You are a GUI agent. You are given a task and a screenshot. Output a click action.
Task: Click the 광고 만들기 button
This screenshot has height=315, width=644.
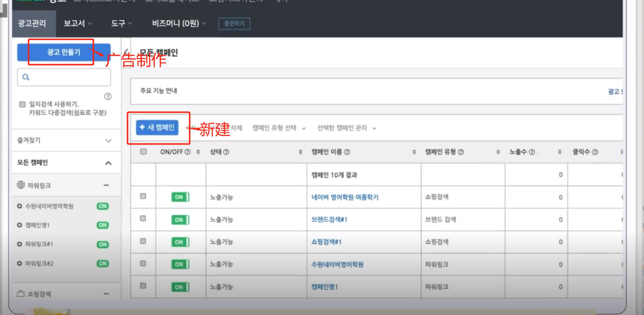[x=64, y=52]
